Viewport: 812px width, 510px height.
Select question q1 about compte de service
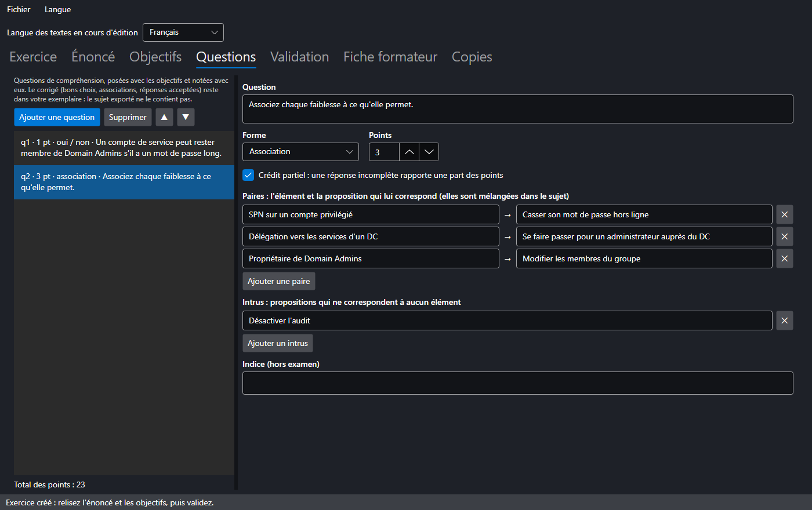click(x=124, y=148)
